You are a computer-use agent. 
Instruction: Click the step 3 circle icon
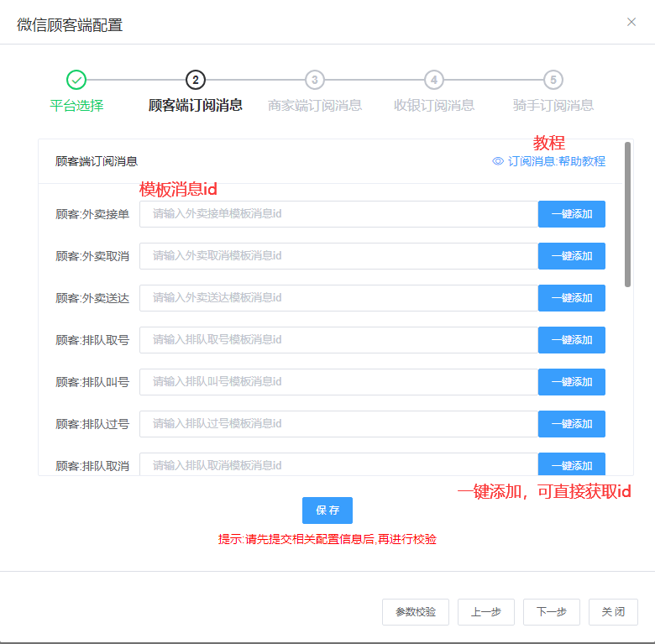coord(315,80)
